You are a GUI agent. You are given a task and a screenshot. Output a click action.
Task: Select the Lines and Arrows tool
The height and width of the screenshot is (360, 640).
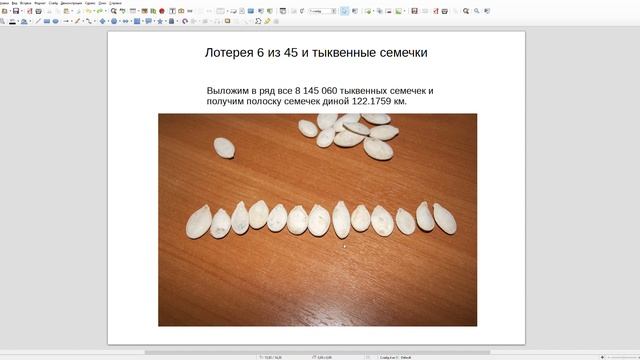66,21
